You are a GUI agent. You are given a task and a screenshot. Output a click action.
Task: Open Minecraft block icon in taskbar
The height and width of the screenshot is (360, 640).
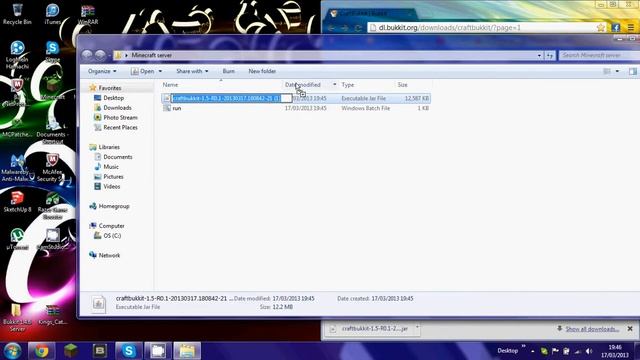(x=71, y=351)
